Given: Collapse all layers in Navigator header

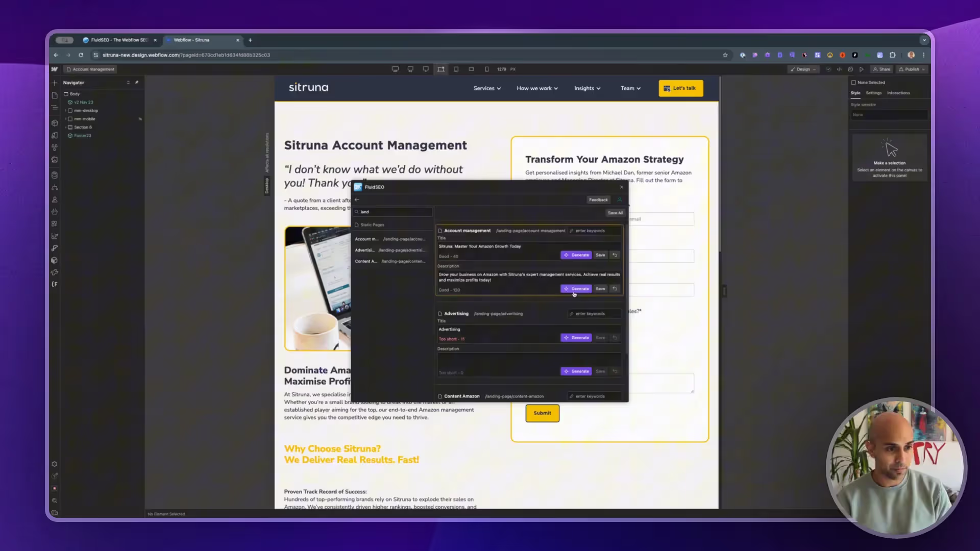Looking at the screenshot, I should pyautogui.click(x=128, y=83).
